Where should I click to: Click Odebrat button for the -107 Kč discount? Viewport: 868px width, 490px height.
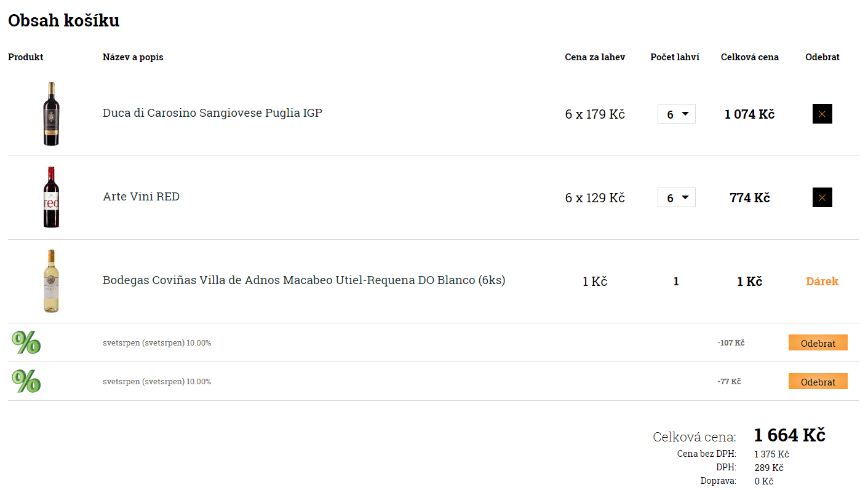818,342
